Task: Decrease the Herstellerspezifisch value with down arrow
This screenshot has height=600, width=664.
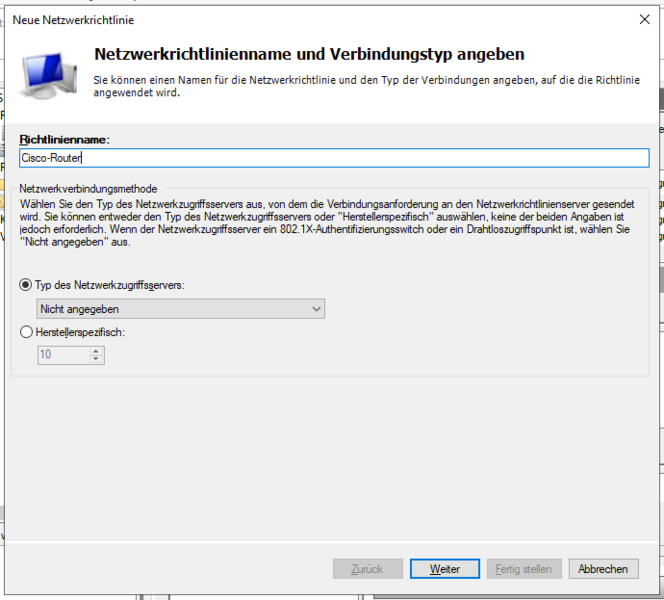Action: tap(96, 359)
